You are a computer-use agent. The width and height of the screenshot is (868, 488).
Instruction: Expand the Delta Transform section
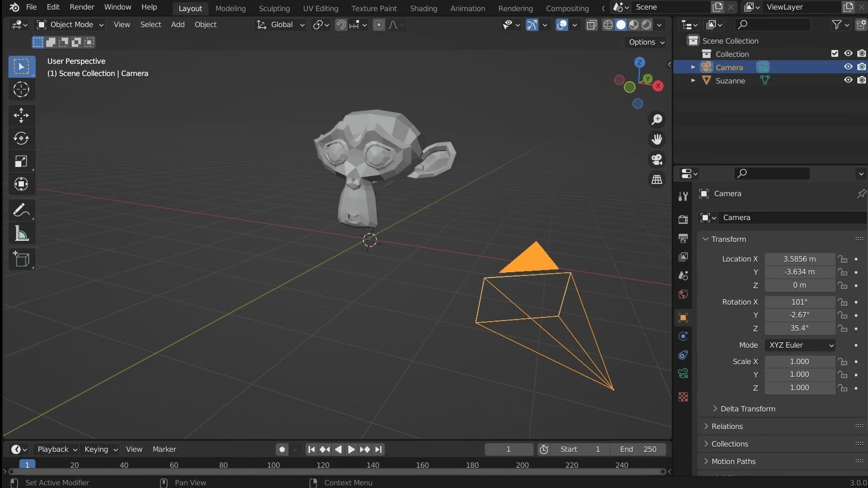coord(747,409)
